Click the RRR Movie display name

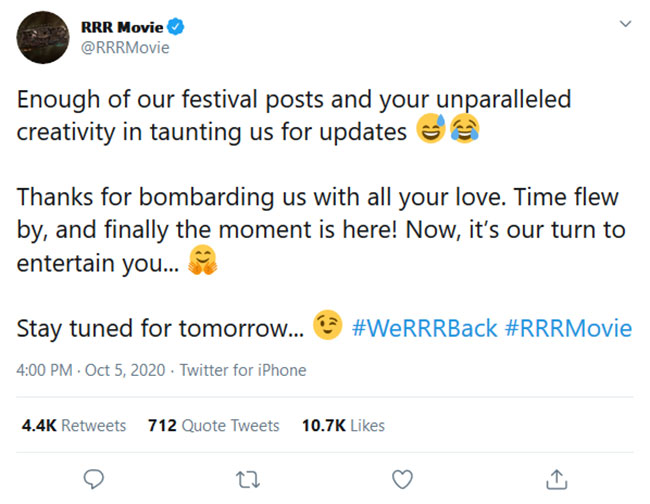[x=120, y=27]
